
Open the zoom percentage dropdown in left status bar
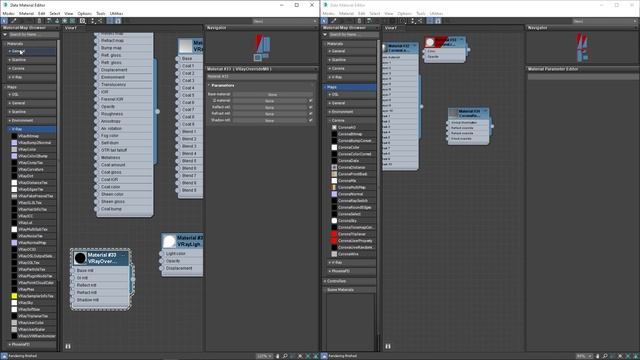tap(264, 356)
